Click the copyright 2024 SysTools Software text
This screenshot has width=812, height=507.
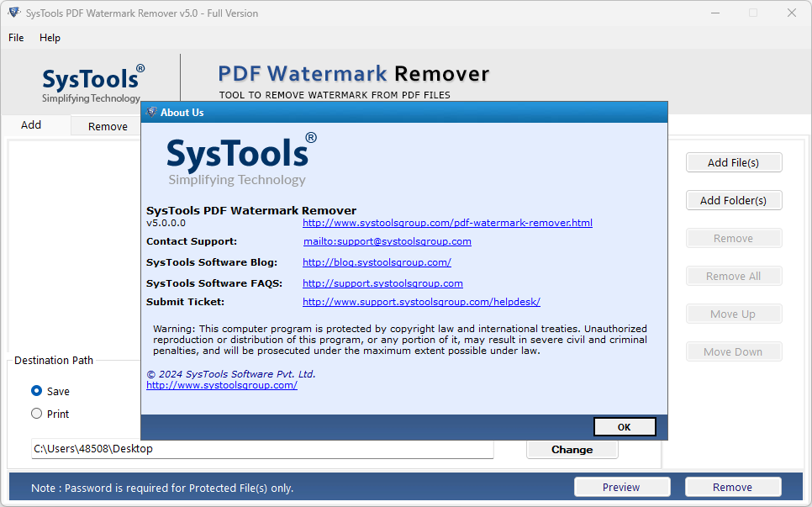231,374
